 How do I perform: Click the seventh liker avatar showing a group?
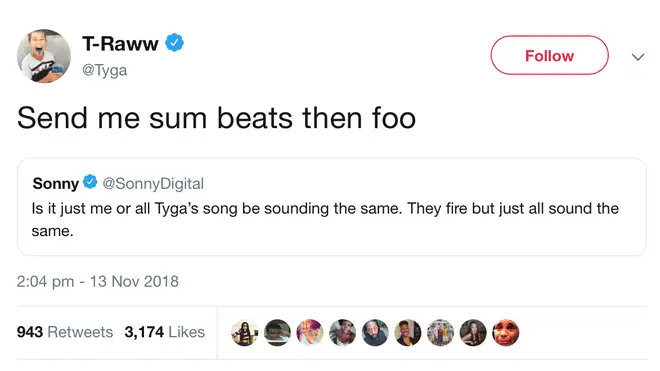[440, 333]
